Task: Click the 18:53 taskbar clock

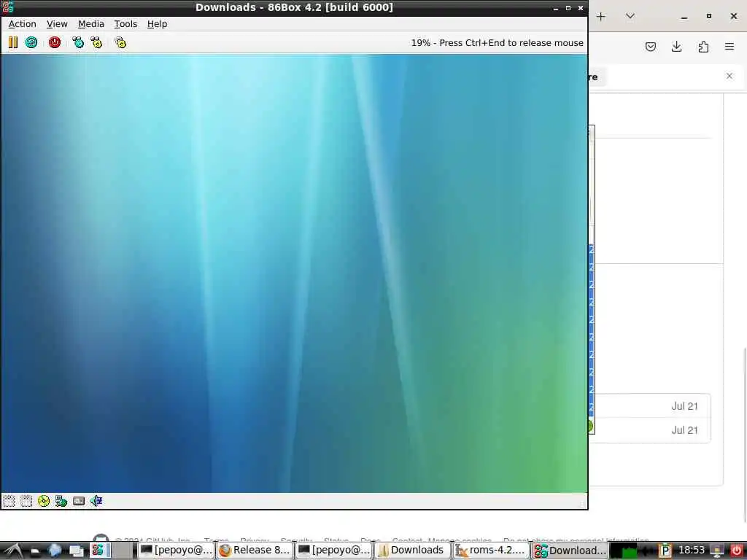Action: (x=691, y=550)
